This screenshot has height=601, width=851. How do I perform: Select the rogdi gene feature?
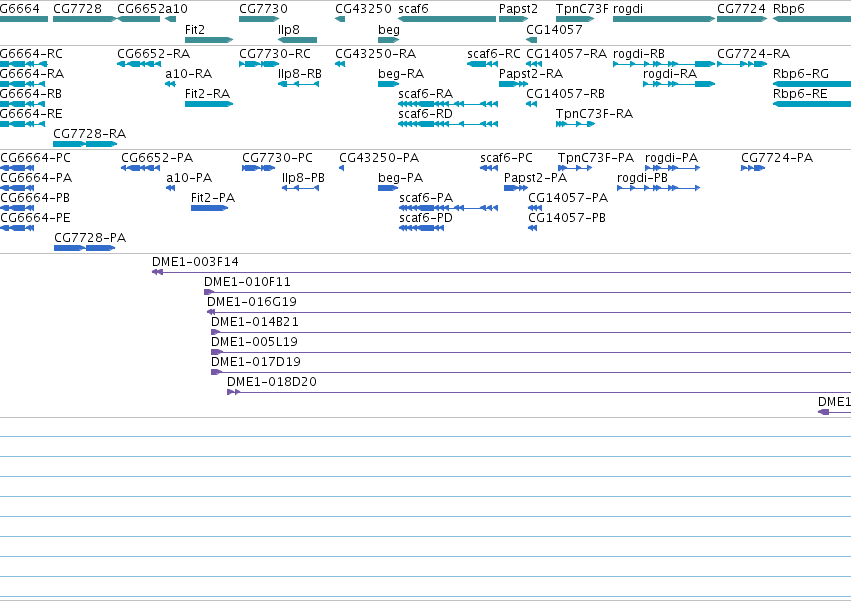(664, 19)
